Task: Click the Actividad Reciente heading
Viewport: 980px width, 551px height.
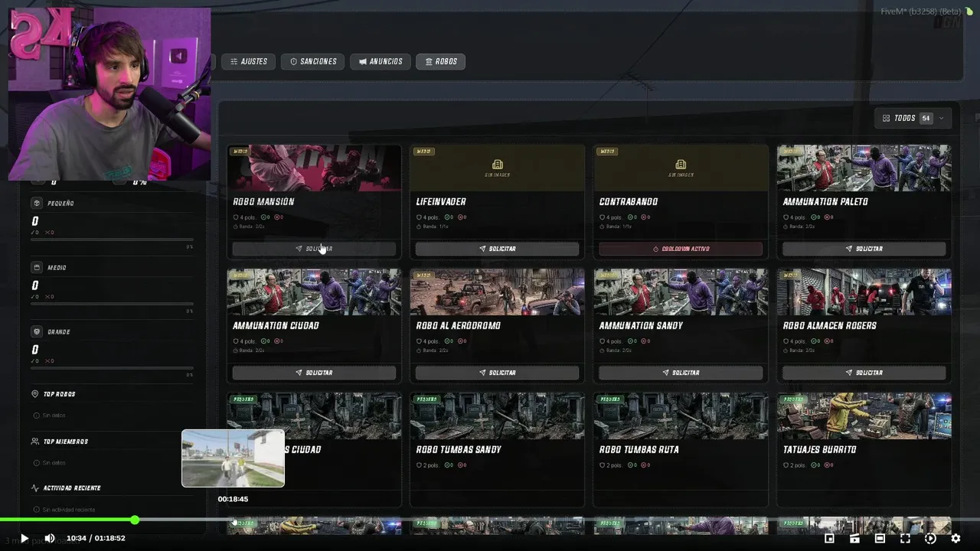Action: pyautogui.click(x=71, y=487)
